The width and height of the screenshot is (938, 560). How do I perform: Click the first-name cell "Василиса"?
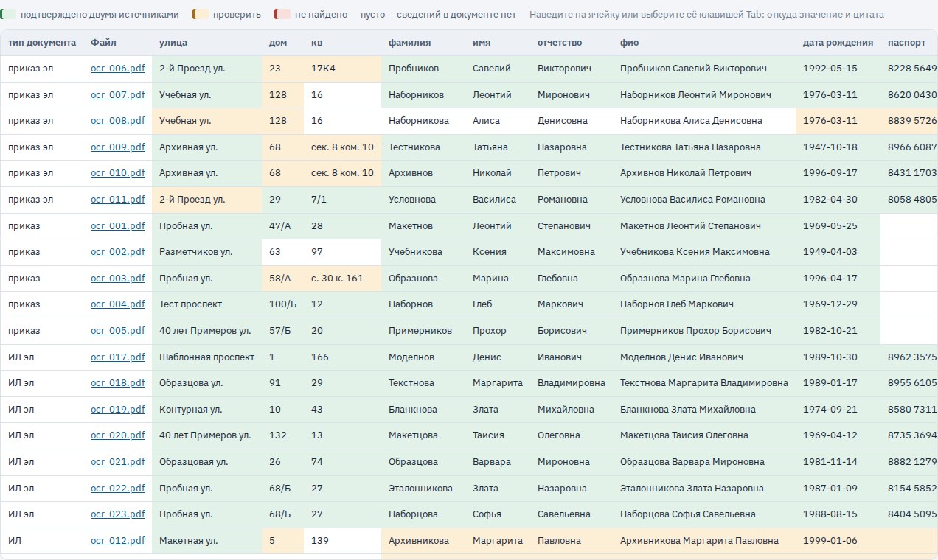[497, 200]
